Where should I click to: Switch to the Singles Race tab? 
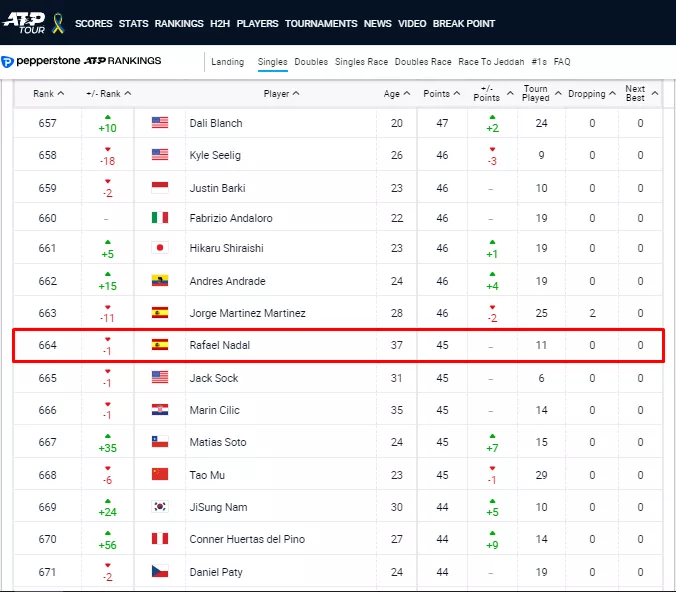[x=361, y=62]
